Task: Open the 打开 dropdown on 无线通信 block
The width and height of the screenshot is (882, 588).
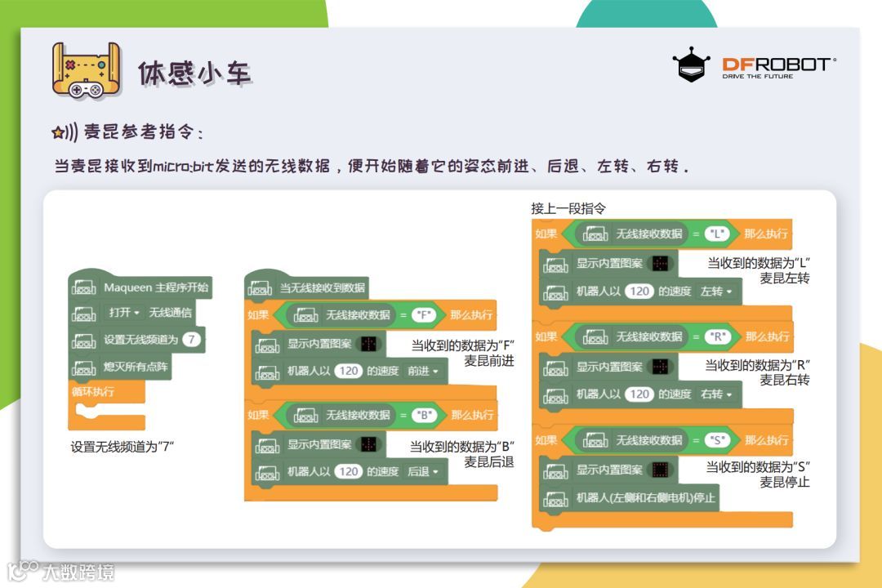Action: point(124,312)
